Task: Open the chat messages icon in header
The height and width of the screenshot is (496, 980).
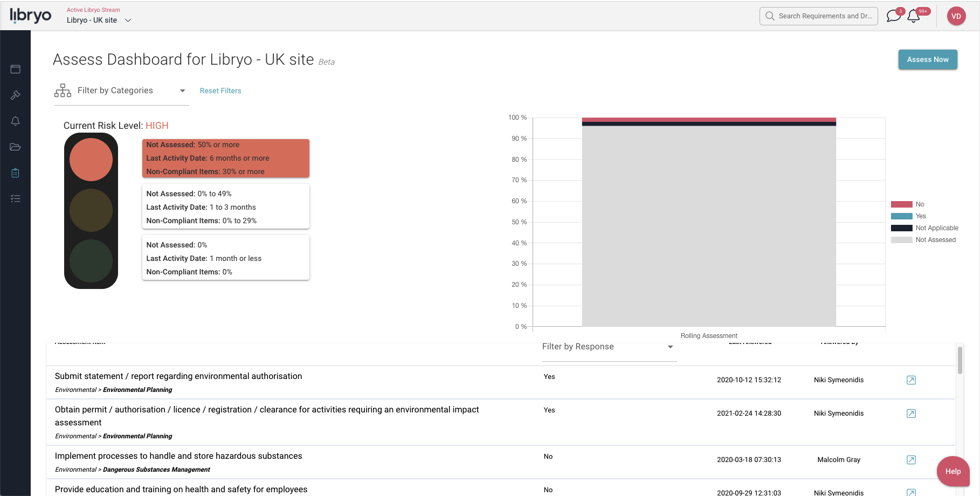Action: pos(893,16)
